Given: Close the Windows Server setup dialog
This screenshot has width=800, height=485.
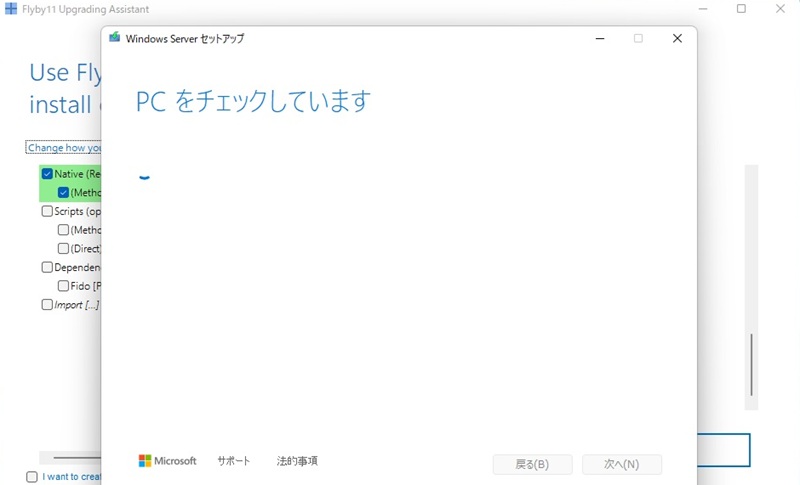Looking at the screenshot, I should click(x=677, y=38).
